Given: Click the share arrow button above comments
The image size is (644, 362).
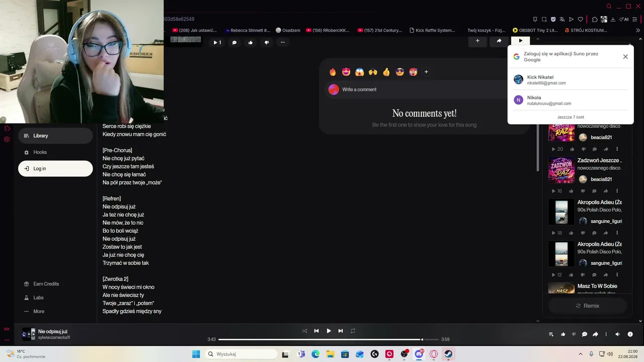Looking at the screenshot, I should click(x=499, y=41).
